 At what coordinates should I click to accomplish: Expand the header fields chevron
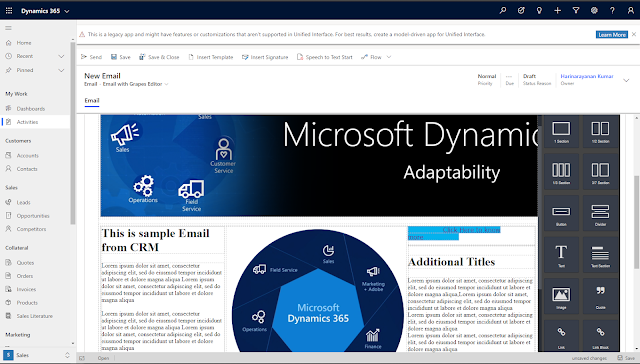click(626, 80)
